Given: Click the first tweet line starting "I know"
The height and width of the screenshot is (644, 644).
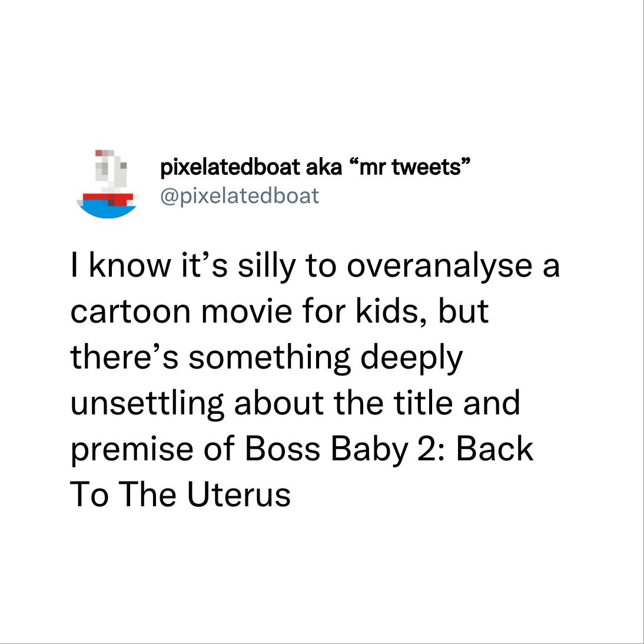Looking at the screenshot, I should [x=316, y=267].
